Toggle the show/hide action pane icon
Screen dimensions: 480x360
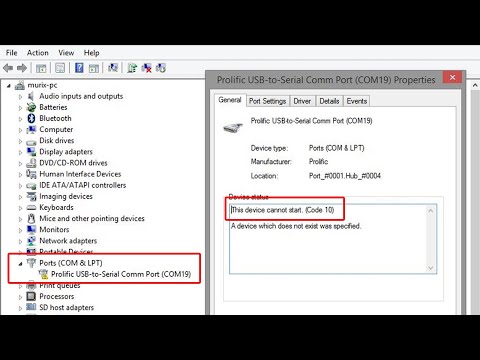click(94, 68)
